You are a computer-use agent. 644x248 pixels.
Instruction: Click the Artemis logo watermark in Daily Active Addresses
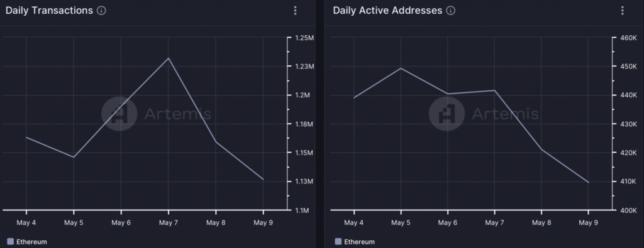coord(447,114)
